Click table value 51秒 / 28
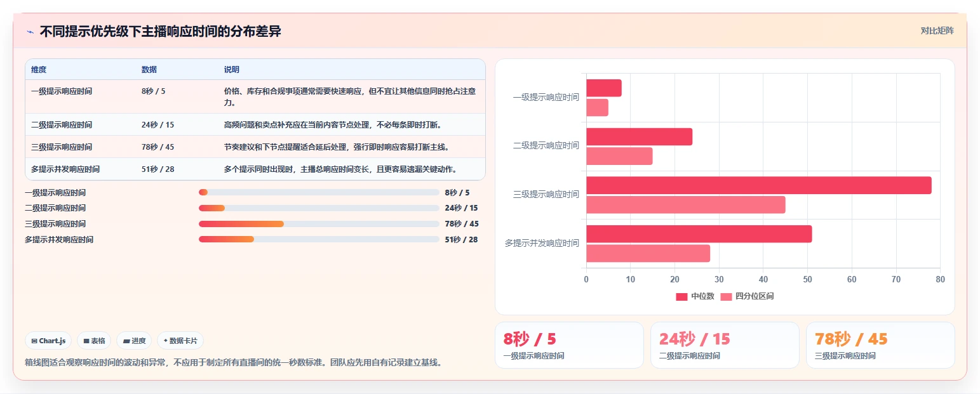Image resolution: width=980 pixels, height=394 pixels. tap(158, 169)
